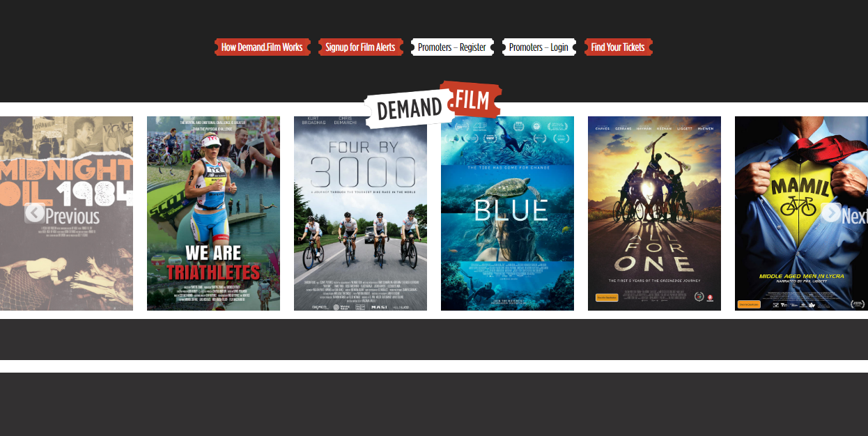This screenshot has height=436, width=868.
Task: Select All For One film poster
Action: coord(654,213)
